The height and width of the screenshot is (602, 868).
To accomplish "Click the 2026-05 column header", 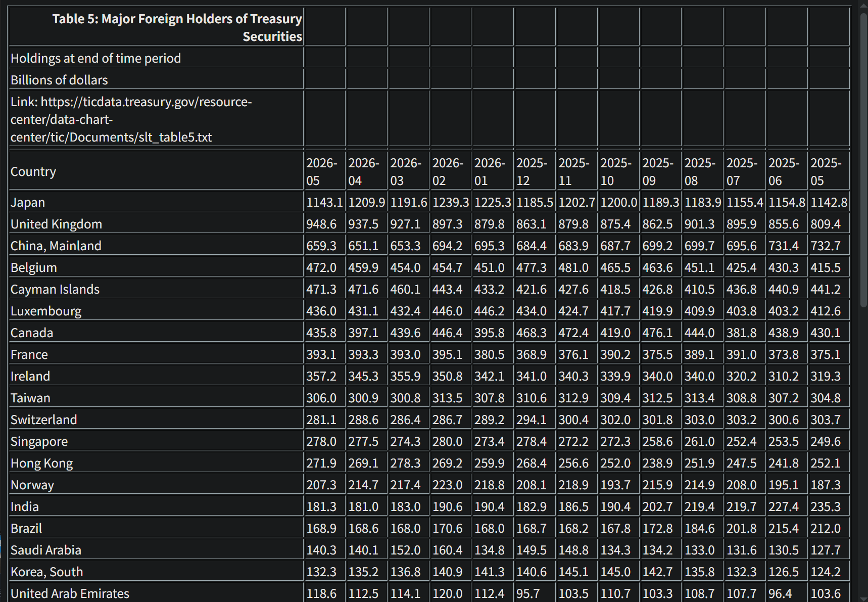I will (x=325, y=171).
